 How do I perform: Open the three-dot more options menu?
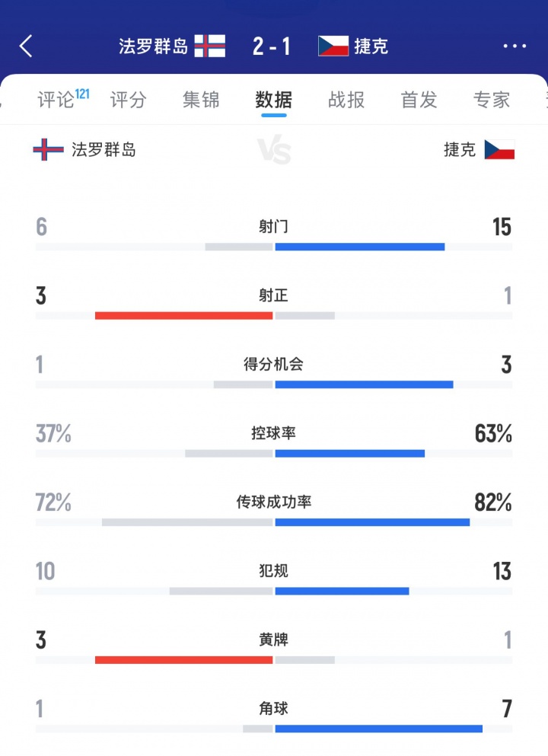(515, 46)
